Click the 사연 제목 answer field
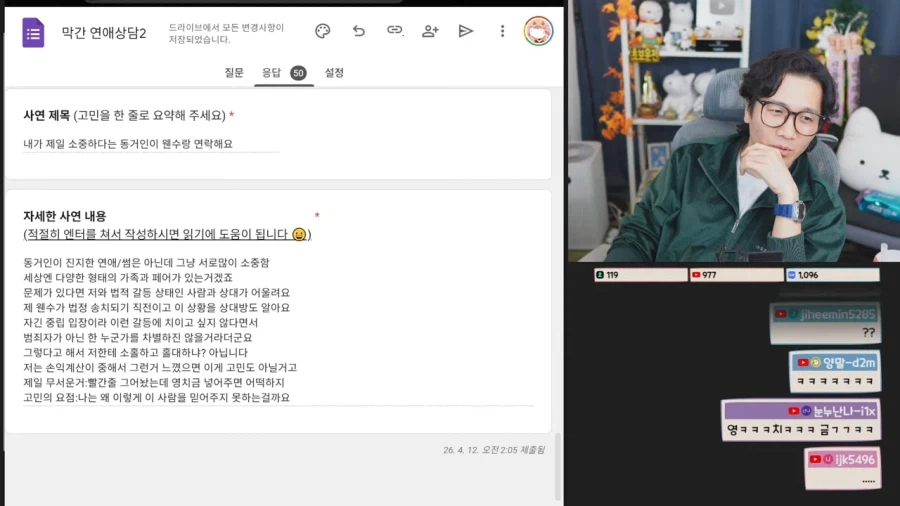Screen dimensions: 900x506 coord(151,144)
